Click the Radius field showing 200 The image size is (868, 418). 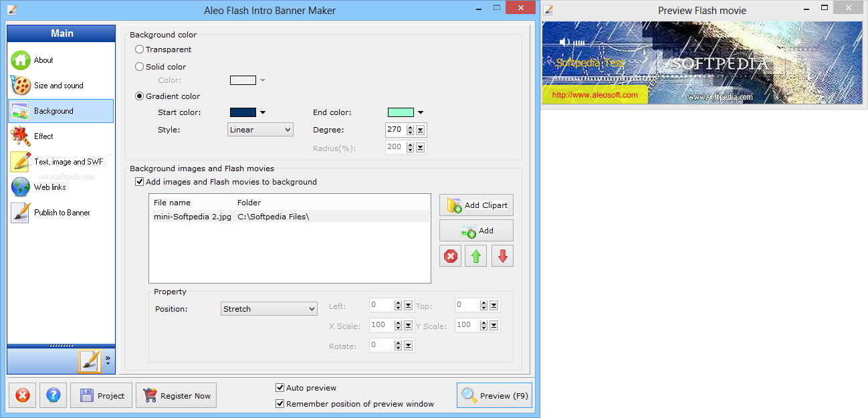pos(395,147)
